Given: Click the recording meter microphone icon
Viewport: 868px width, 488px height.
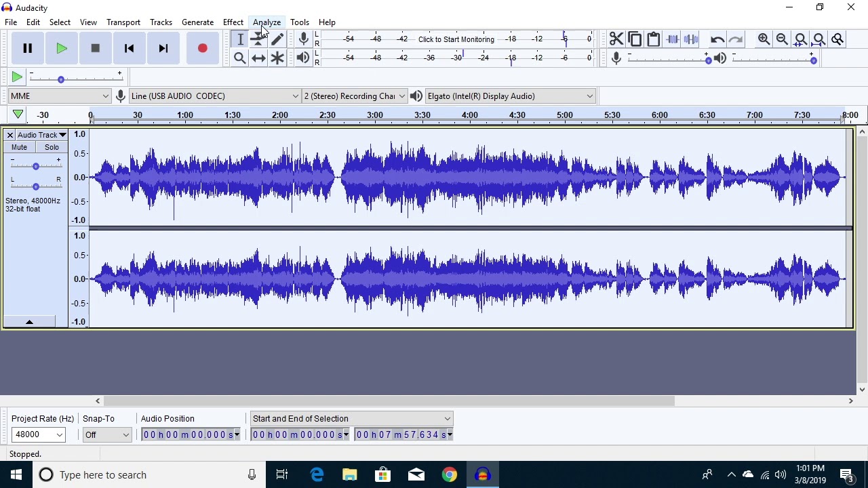Looking at the screenshot, I should coord(304,39).
